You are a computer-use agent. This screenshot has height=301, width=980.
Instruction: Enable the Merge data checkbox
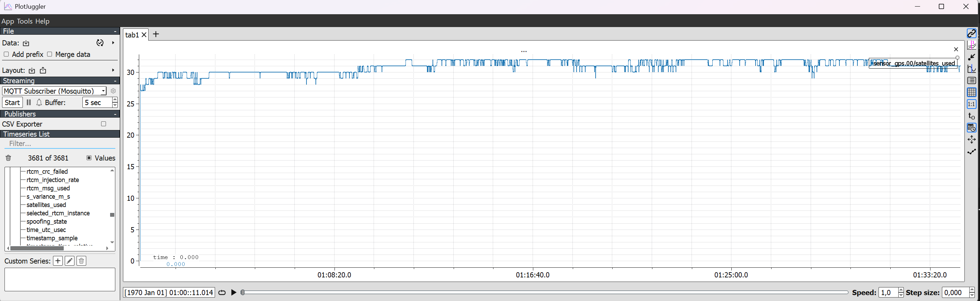coord(50,54)
